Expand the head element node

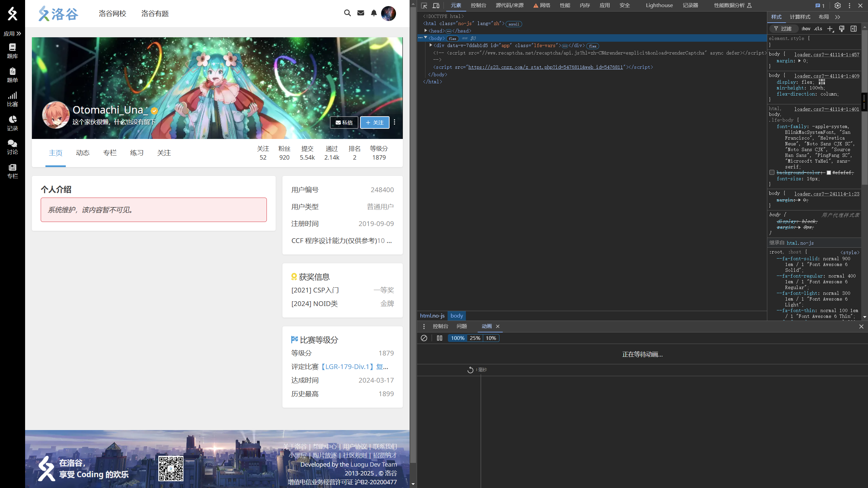click(x=426, y=31)
